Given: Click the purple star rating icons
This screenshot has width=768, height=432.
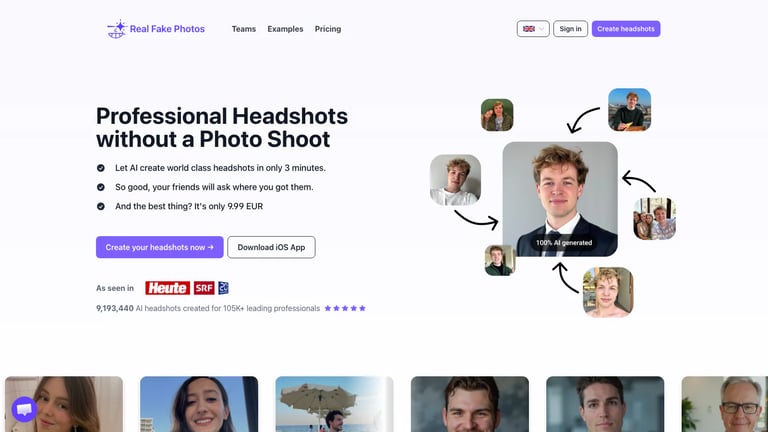Looking at the screenshot, I should tap(345, 308).
